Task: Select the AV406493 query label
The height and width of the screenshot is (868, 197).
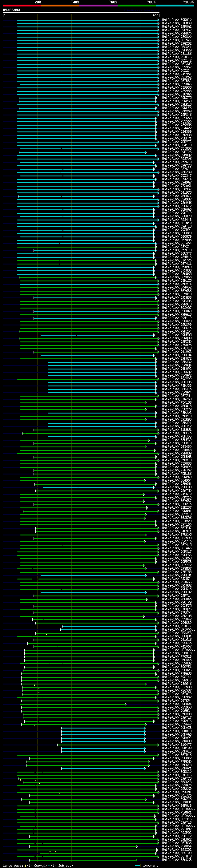Action: (x=11, y=10)
